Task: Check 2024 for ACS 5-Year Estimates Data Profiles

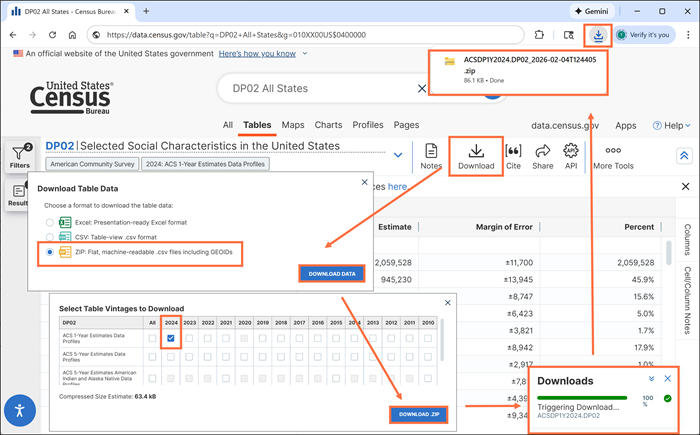Action: [171, 357]
